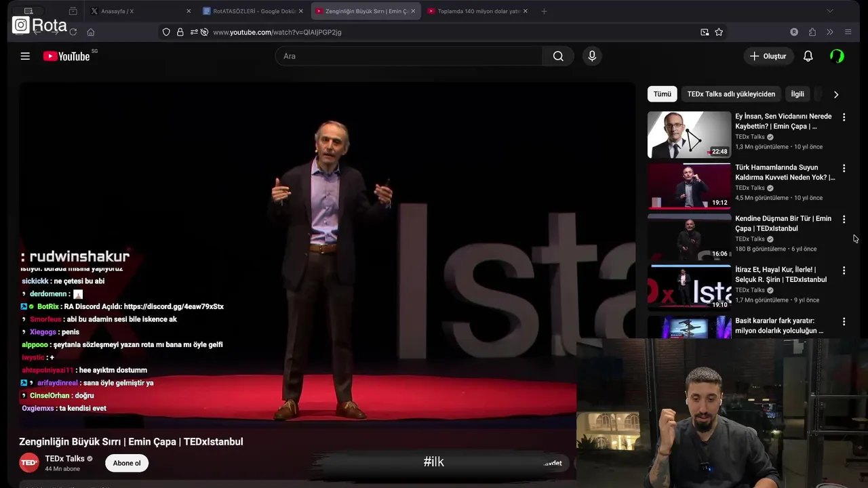Focus the Ara search field
868x488 pixels.
tap(409, 56)
